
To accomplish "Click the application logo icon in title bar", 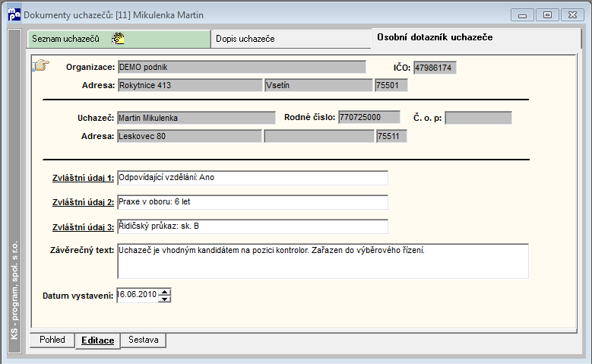I will pos(14,14).
